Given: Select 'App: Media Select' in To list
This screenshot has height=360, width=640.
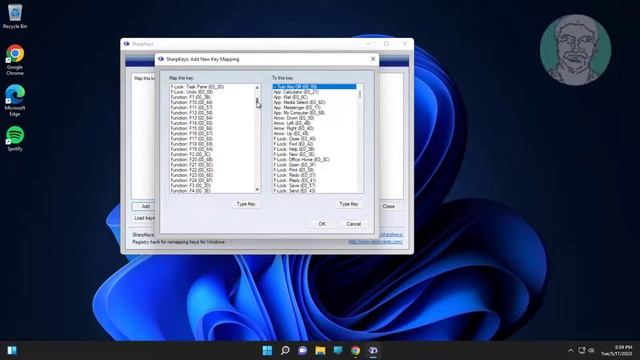Looking at the screenshot, I should pyautogui.click(x=299, y=102).
